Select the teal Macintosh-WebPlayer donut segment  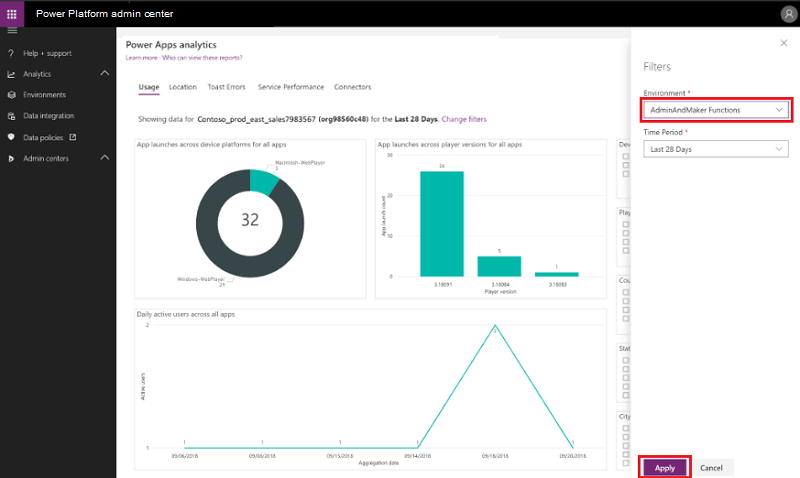263,179
